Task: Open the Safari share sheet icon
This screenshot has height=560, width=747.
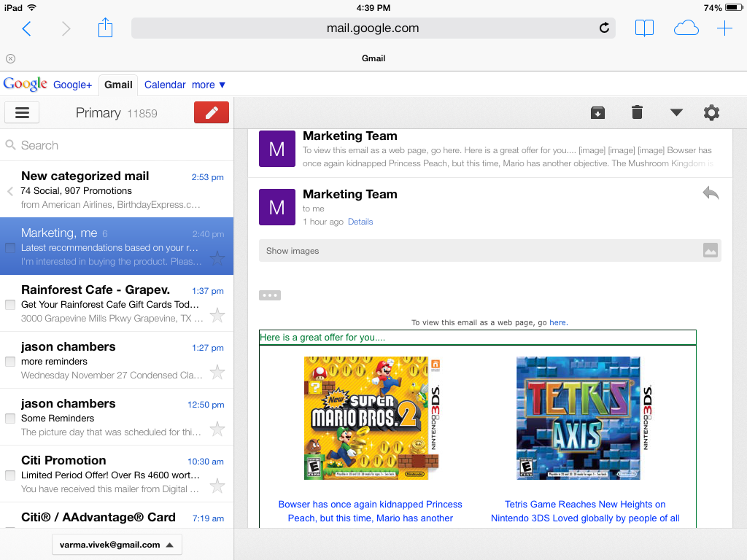Action: click(105, 27)
